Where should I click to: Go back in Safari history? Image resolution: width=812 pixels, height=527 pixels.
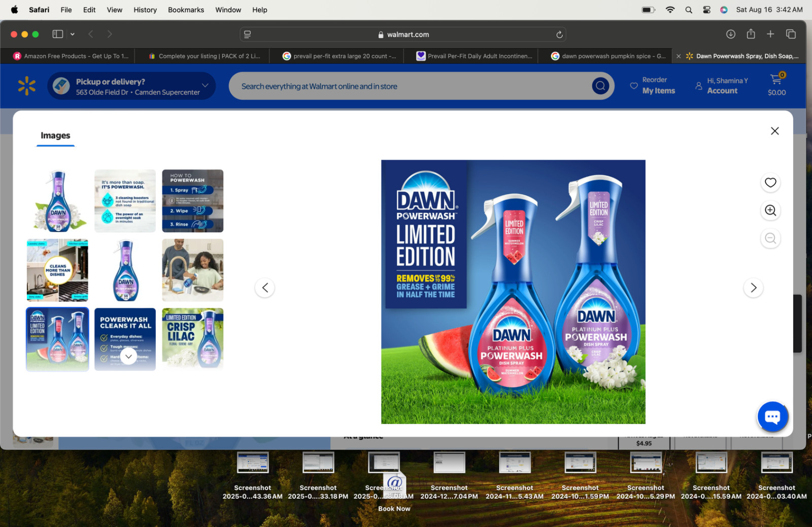click(91, 34)
